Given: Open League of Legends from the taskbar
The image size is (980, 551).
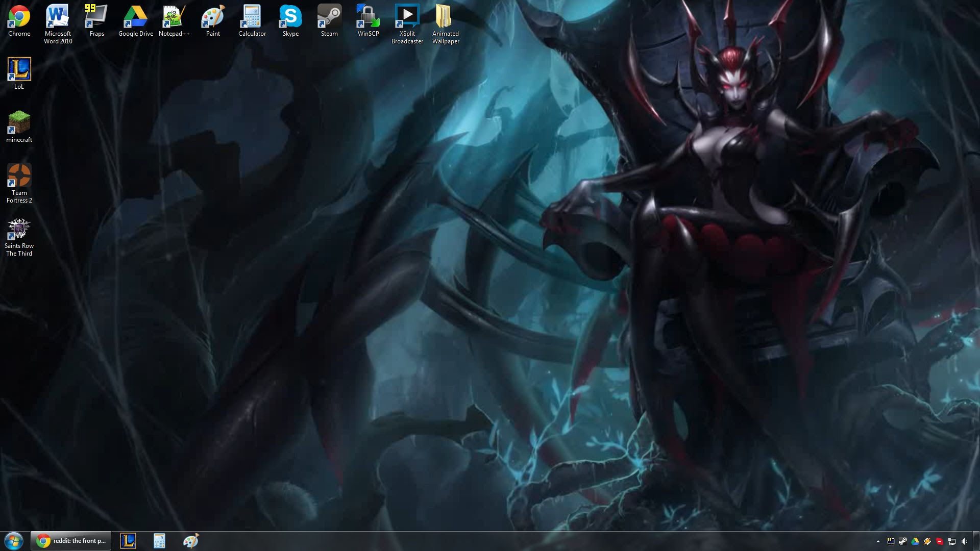Looking at the screenshot, I should pos(128,541).
